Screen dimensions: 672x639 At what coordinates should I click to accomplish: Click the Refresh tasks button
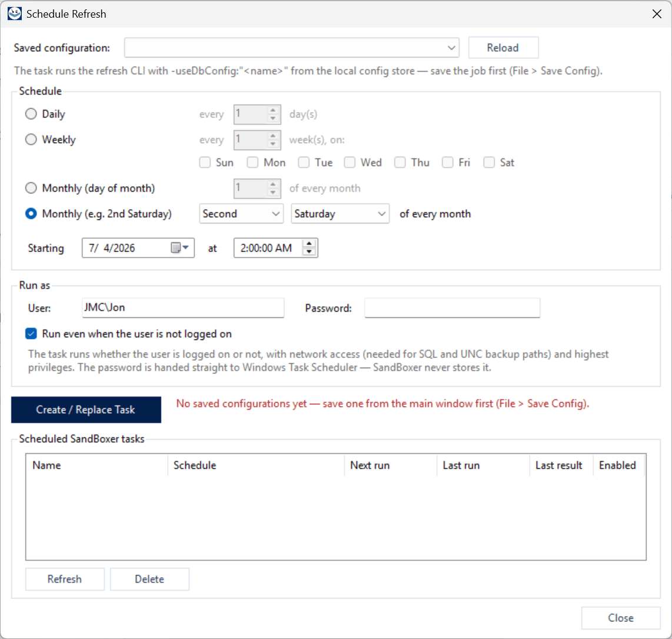click(x=65, y=579)
